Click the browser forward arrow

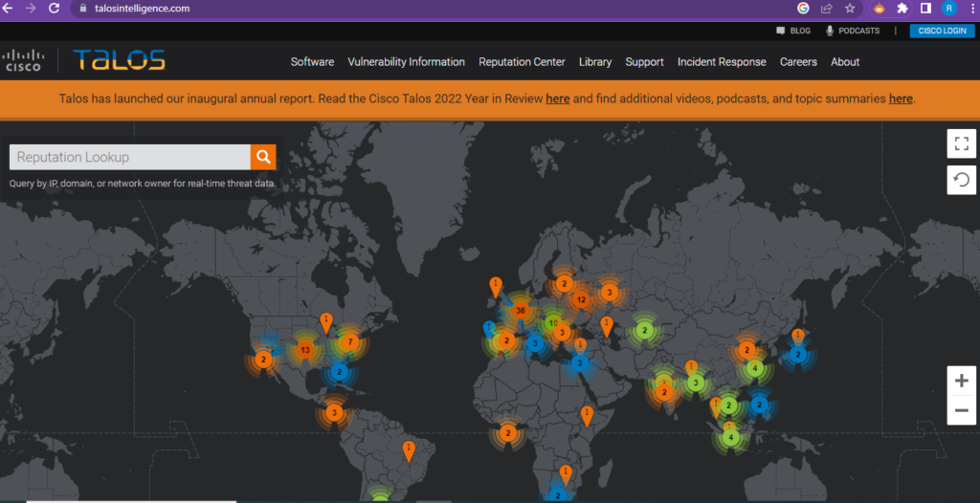[x=32, y=8]
